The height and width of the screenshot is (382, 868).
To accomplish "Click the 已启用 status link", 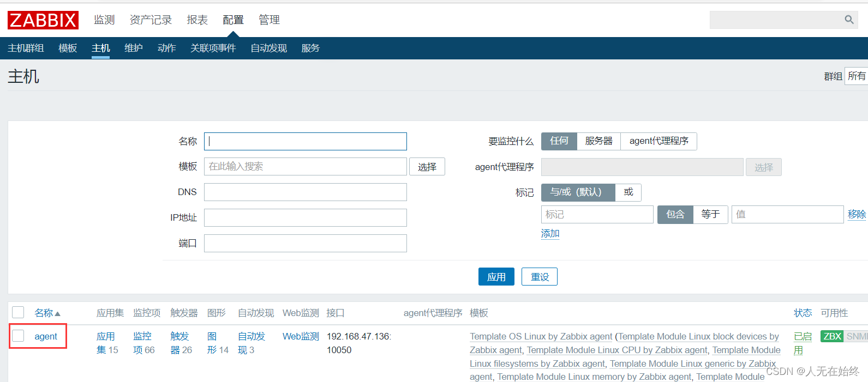I will coord(803,343).
